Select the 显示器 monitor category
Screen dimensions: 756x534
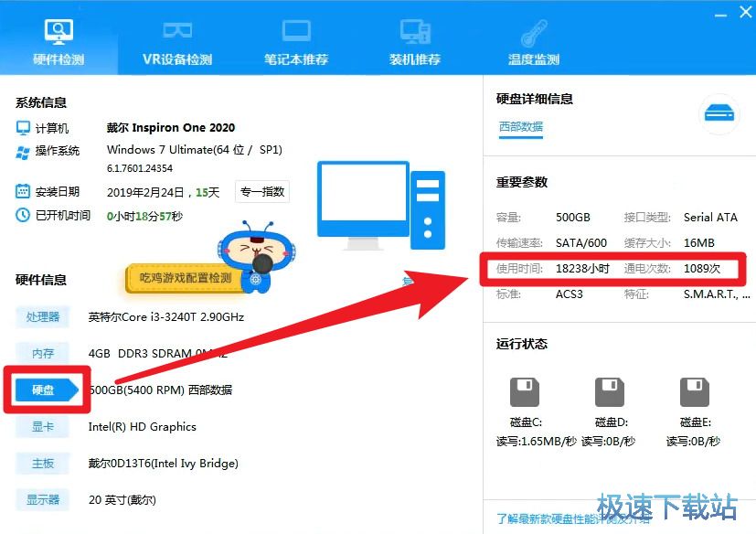pos(42,500)
